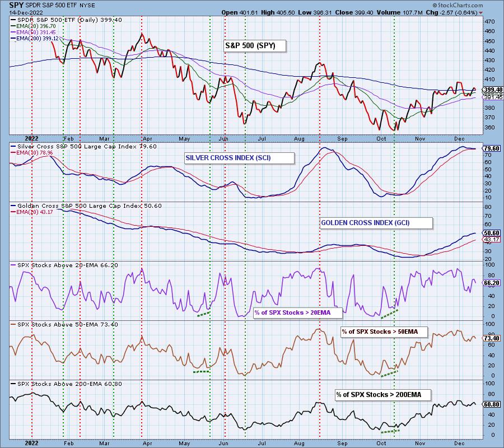Image resolution: width=504 pixels, height=448 pixels.
Task: Click the SPX Stocks Above 200-EMA 60.80 legend
Action: click(67, 384)
